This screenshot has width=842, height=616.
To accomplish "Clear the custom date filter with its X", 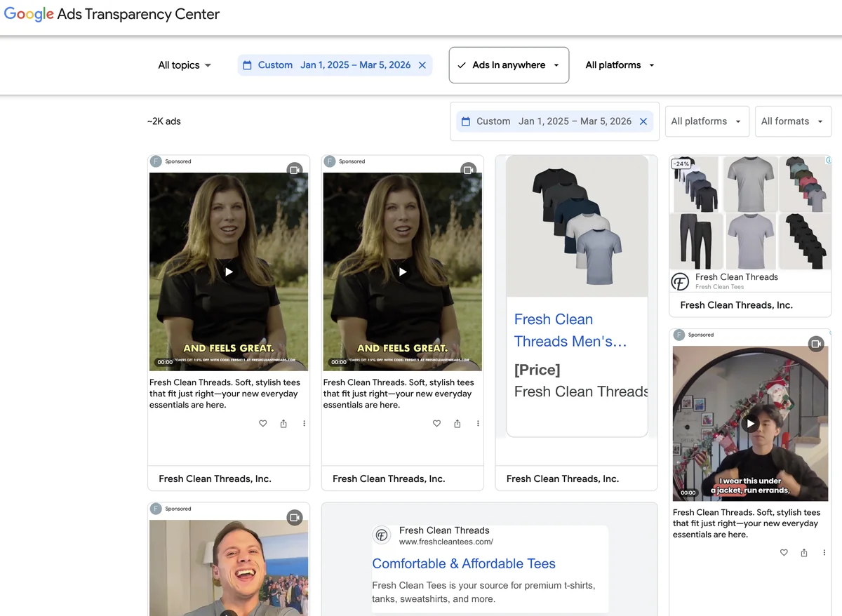I will coord(422,65).
